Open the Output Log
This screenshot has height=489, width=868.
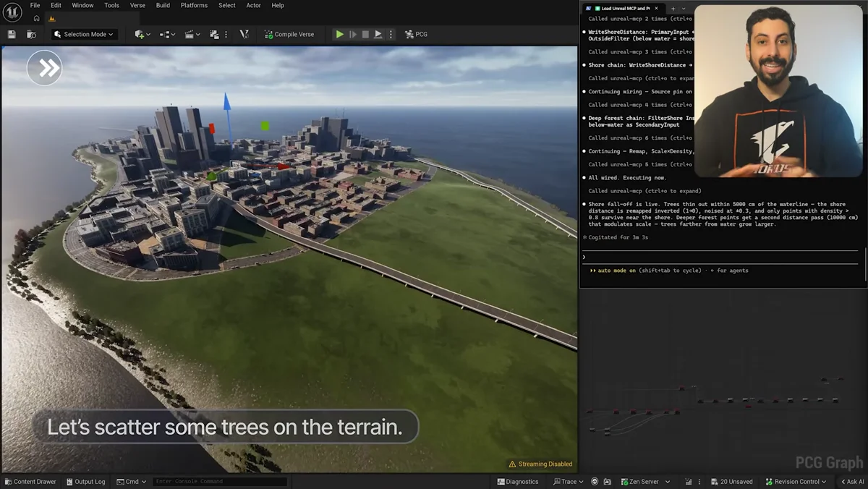[x=85, y=481]
